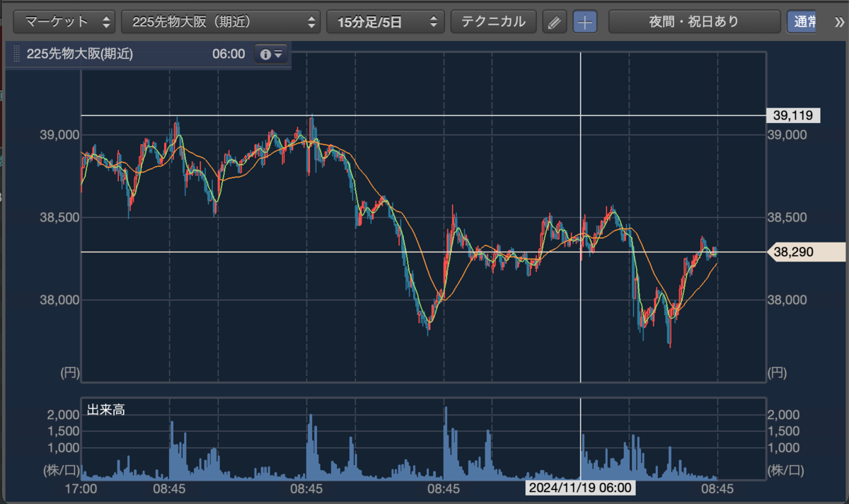Click the 38,290 current price tag
The width and height of the screenshot is (849, 504).
click(807, 252)
